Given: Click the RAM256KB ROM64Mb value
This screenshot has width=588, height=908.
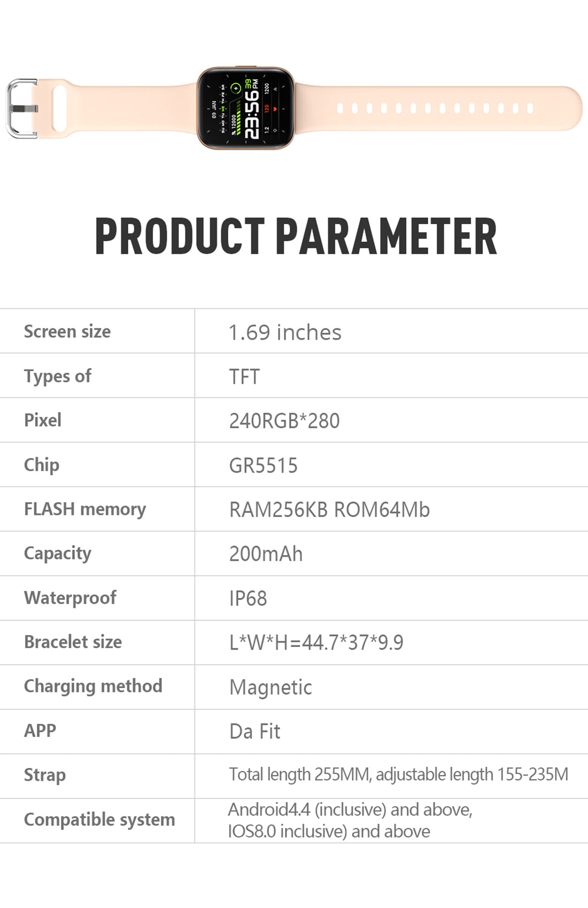Looking at the screenshot, I should [329, 510].
